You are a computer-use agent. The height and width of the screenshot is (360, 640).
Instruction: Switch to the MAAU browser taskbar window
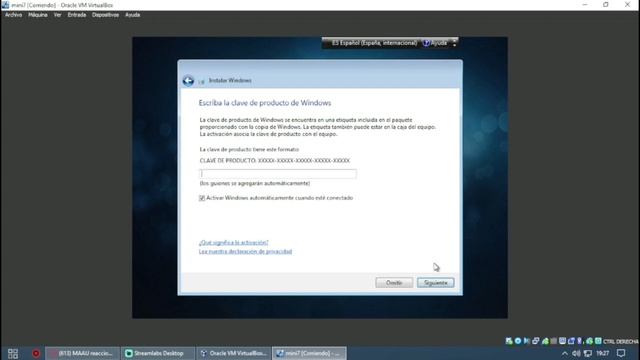pos(82,353)
